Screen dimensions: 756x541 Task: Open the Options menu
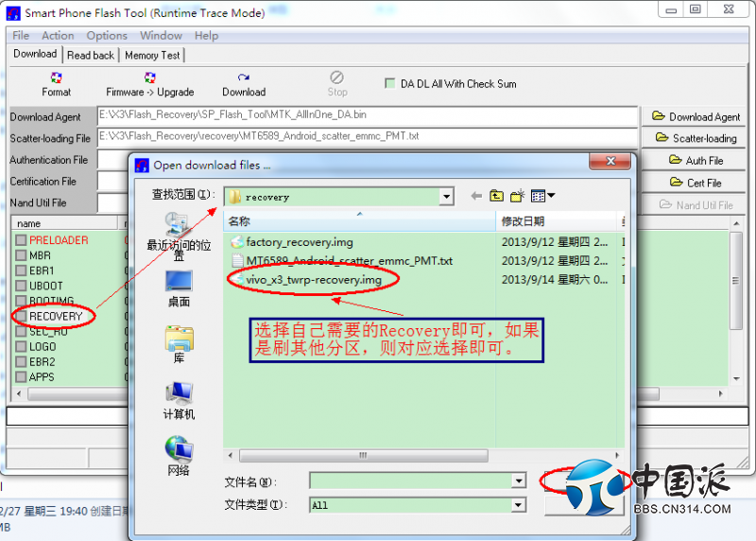point(107,36)
